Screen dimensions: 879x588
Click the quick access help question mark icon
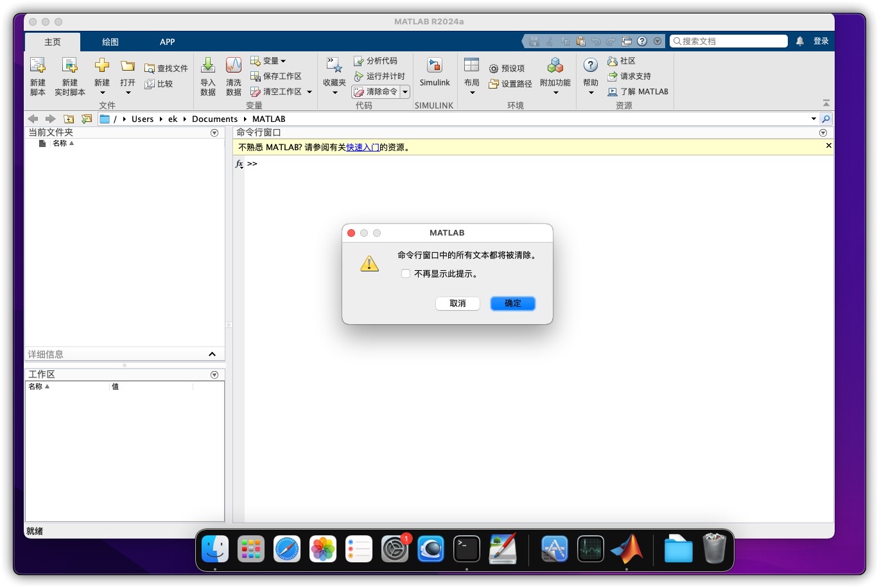pyautogui.click(x=642, y=41)
